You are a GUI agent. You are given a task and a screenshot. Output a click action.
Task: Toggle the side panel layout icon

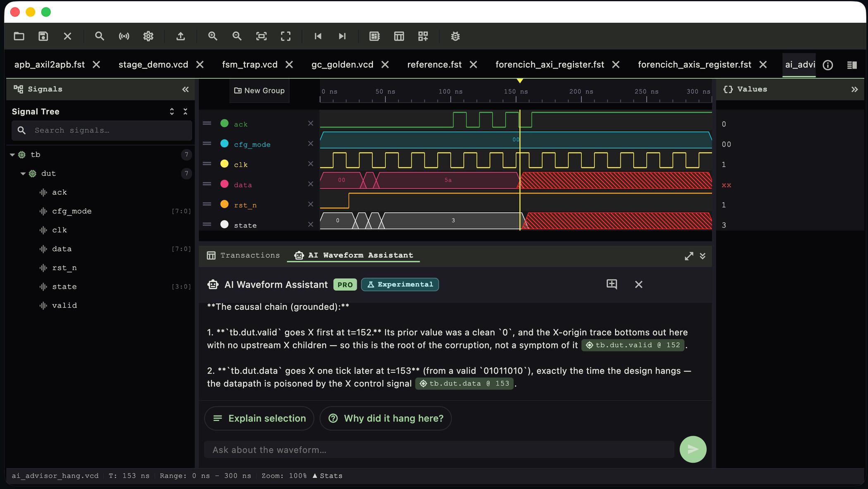[852, 65]
